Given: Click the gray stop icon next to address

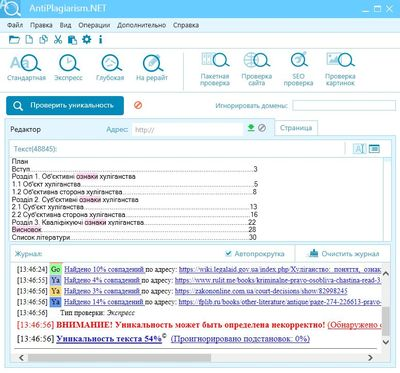Looking at the screenshot, I should [x=262, y=128].
